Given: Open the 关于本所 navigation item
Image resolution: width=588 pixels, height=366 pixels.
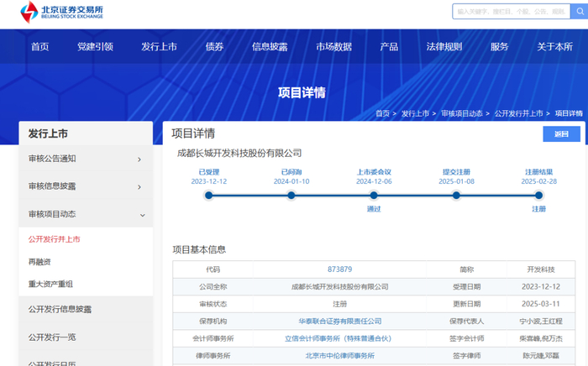Looking at the screenshot, I should click(554, 47).
